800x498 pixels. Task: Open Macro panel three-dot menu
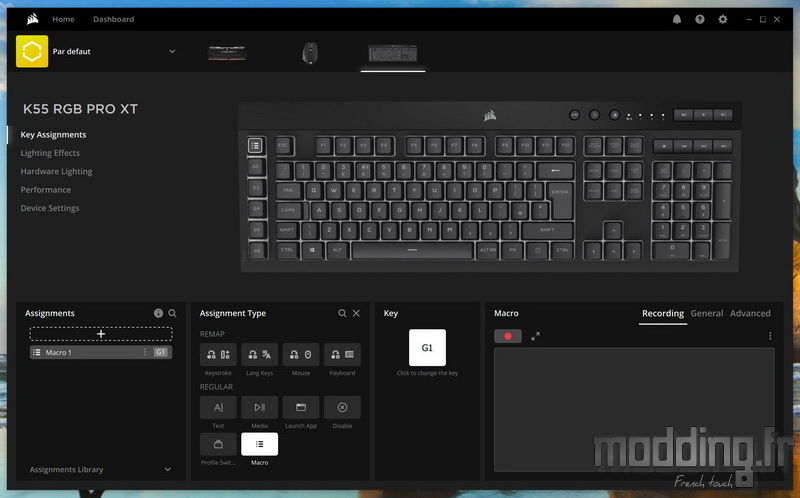[x=770, y=336]
